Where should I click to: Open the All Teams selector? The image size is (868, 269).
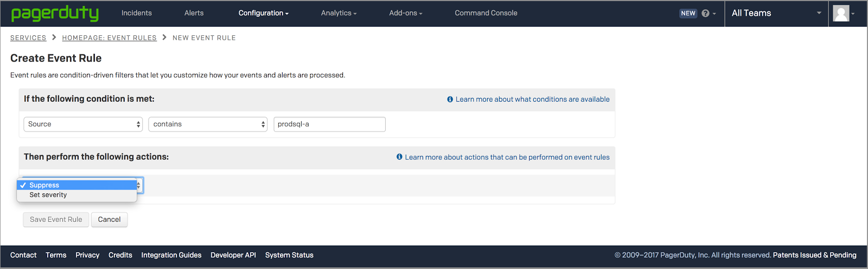(x=776, y=13)
